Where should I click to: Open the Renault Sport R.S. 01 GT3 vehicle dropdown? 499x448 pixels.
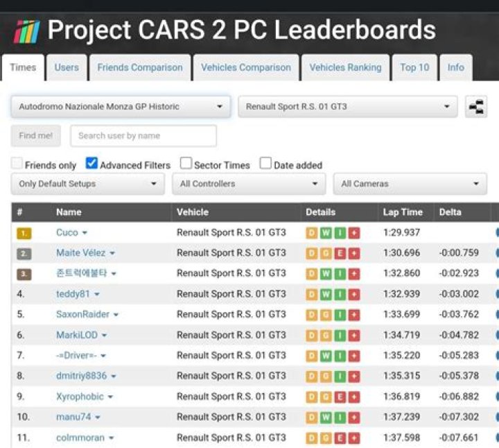pyautogui.click(x=347, y=107)
